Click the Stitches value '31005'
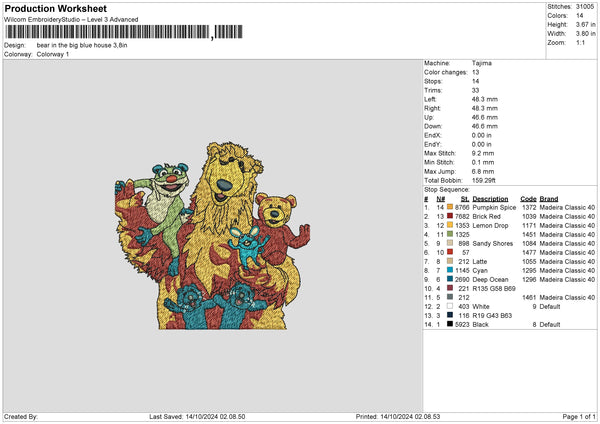 (585, 7)
